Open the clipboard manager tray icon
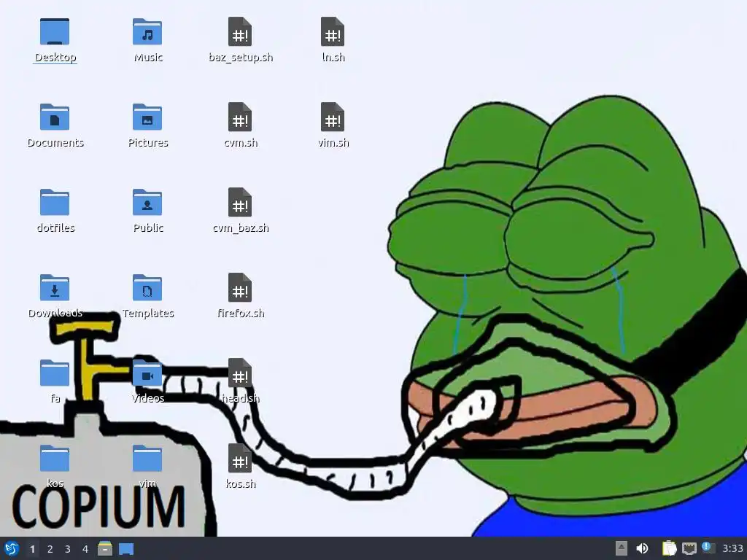The image size is (747, 560). point(669,548)
